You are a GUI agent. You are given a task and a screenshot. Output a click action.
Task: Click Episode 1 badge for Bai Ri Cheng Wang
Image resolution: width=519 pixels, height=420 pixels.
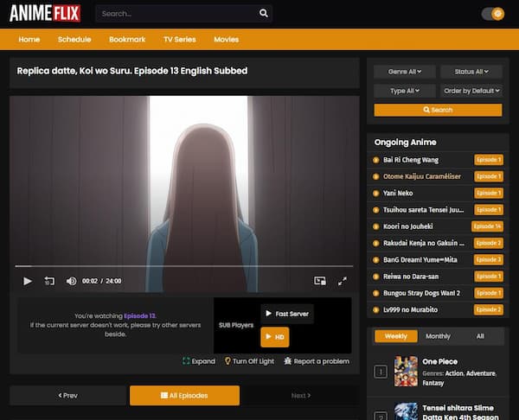[489, 160]
